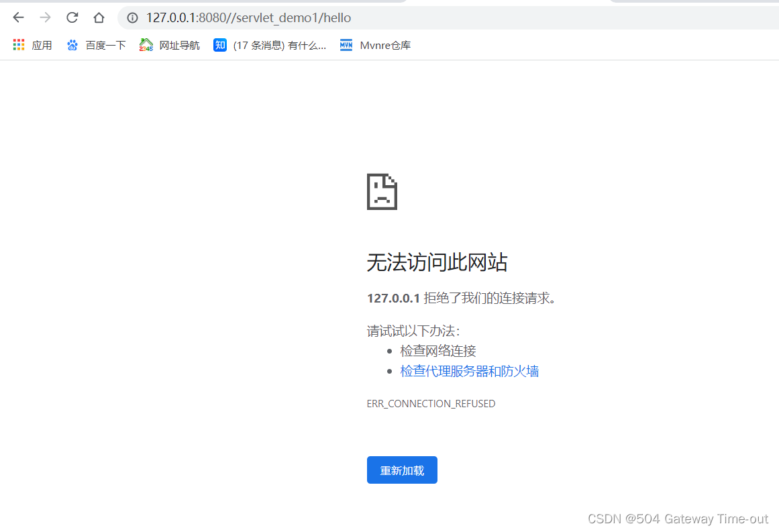This screenshot has height=532, width=779.
Task: Select the 检查网络连接 list item
Action: tap(437, 350)
